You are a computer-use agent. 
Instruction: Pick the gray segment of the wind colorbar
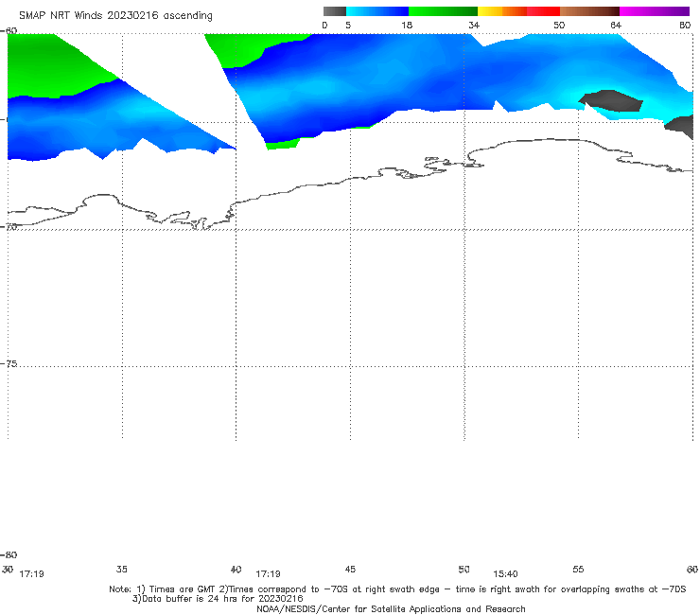pyautogui.click(x=334, y=11)
